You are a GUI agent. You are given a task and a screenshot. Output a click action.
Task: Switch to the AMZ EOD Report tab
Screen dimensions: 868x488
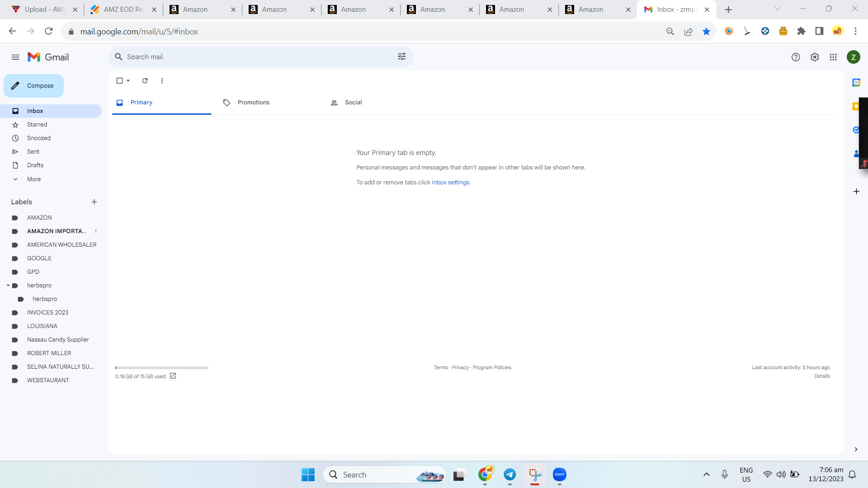[x=123, y=9]
